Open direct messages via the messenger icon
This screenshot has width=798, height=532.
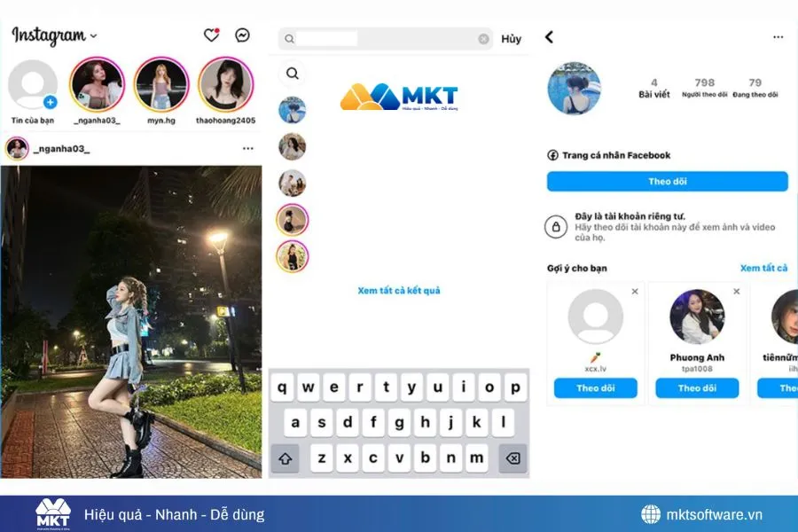pos(241,33)
